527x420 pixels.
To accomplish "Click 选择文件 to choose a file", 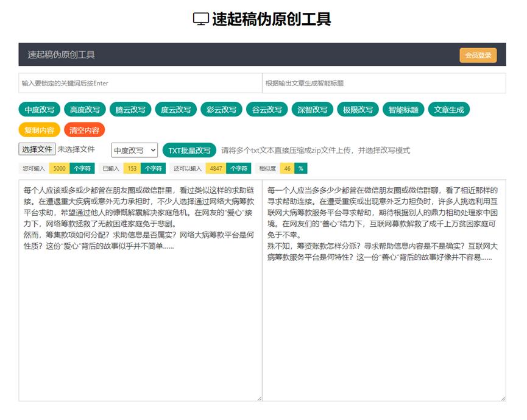I will pyautogui.click(x=37, y=149).
